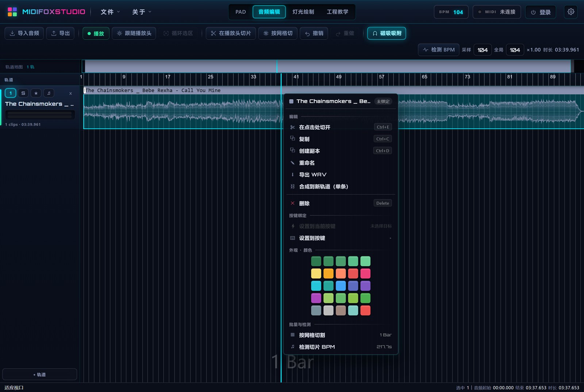Toggle the S solo button on track
Image resolution: width=584 pixels, height=392 pixels.
click(23, 93)
